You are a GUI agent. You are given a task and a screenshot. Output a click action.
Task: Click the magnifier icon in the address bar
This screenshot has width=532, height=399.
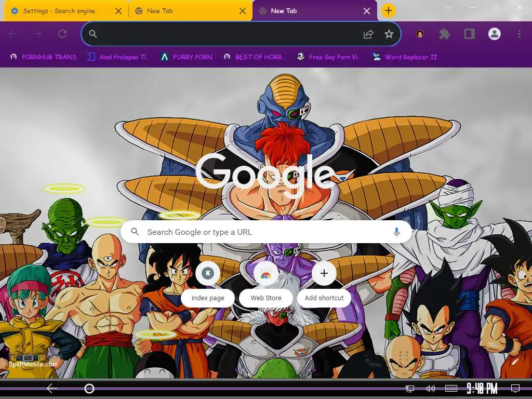coord(92,34)
